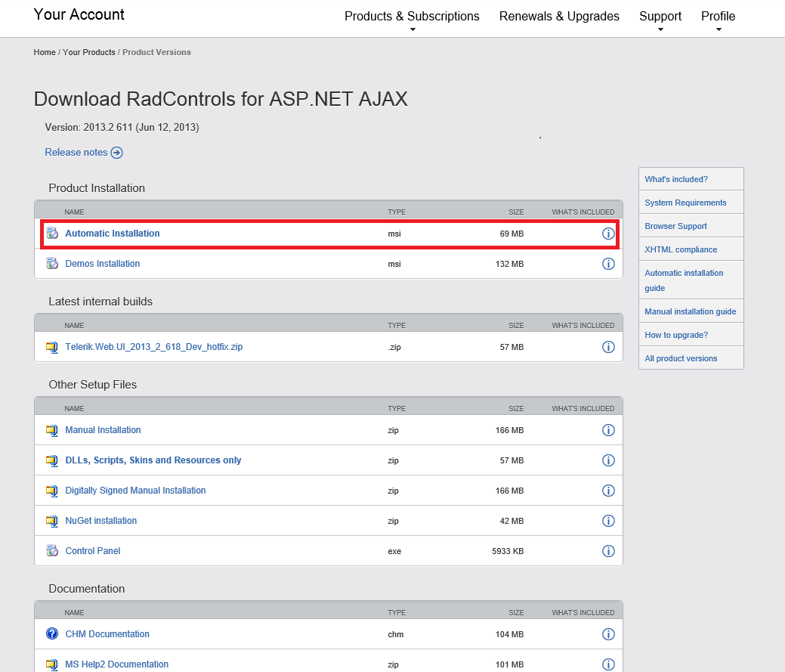Click the CHM Documentation help icon
The image size is (785, 672).
51,634
